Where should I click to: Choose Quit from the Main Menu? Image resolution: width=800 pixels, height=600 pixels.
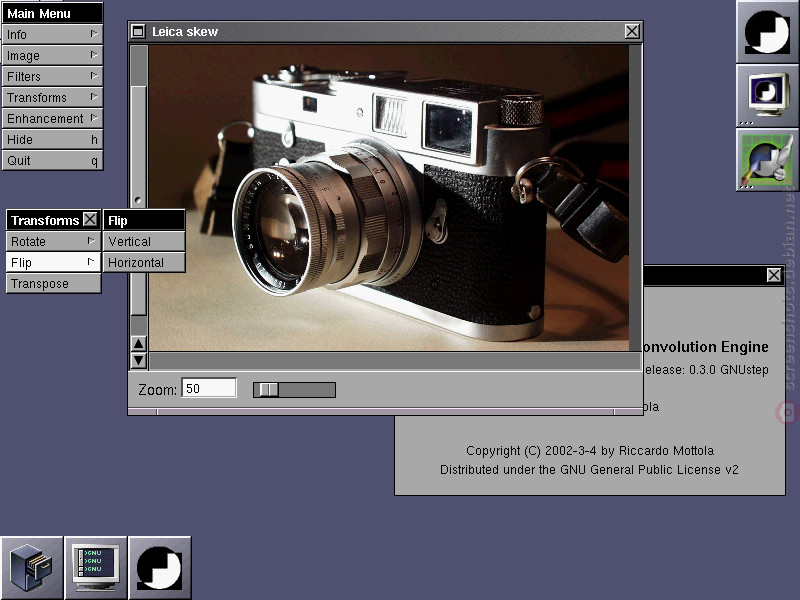(52, 160)
